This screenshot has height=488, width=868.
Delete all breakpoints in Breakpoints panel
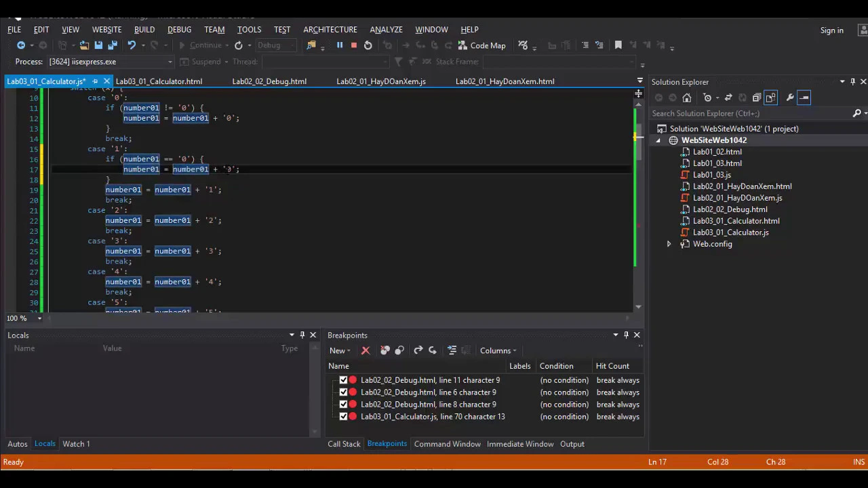(x=384, y=350)
